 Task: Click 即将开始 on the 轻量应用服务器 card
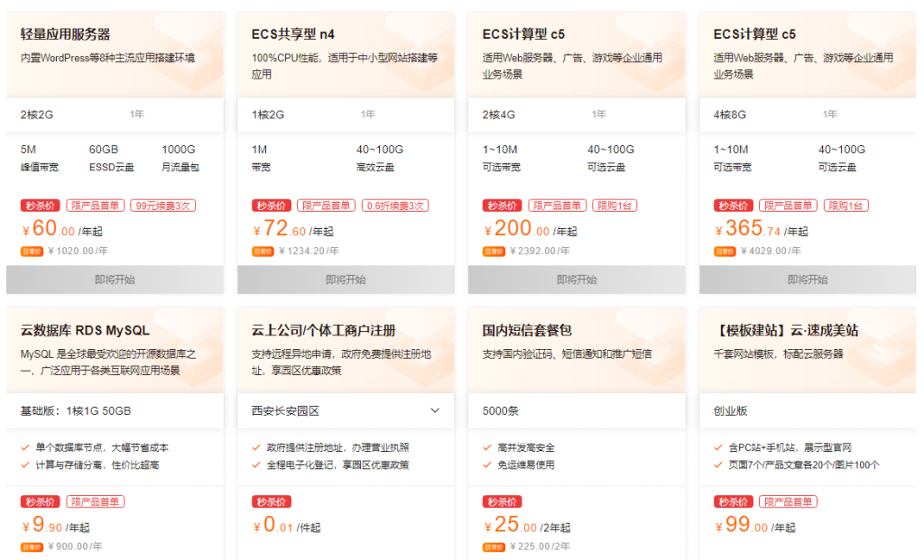[115, 280]
